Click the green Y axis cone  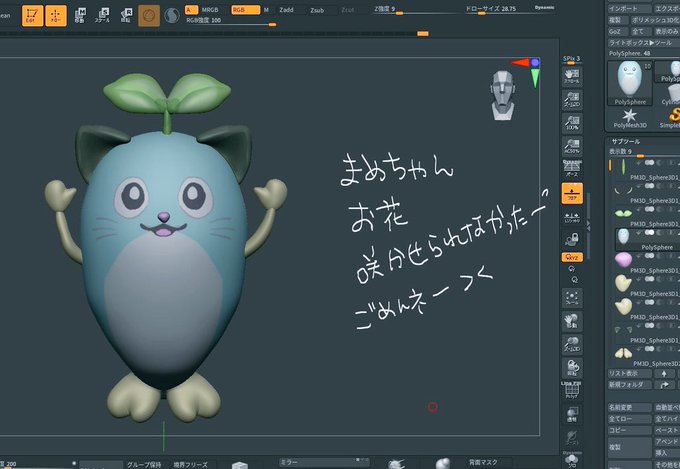click(x=535, y=78)
